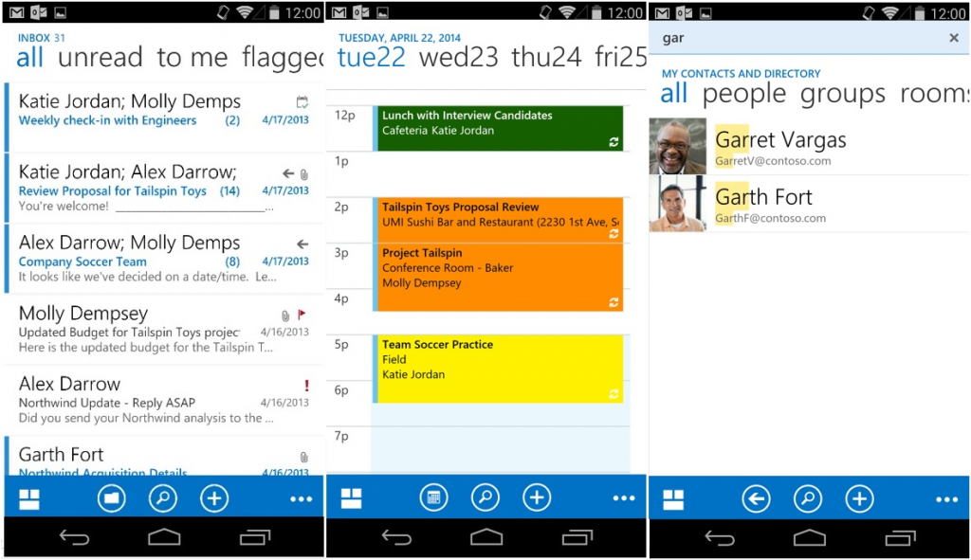Screen dimensions: 971x560
Task: Open the 'Team Soccer Practice' event
Action: coord(498,369)
